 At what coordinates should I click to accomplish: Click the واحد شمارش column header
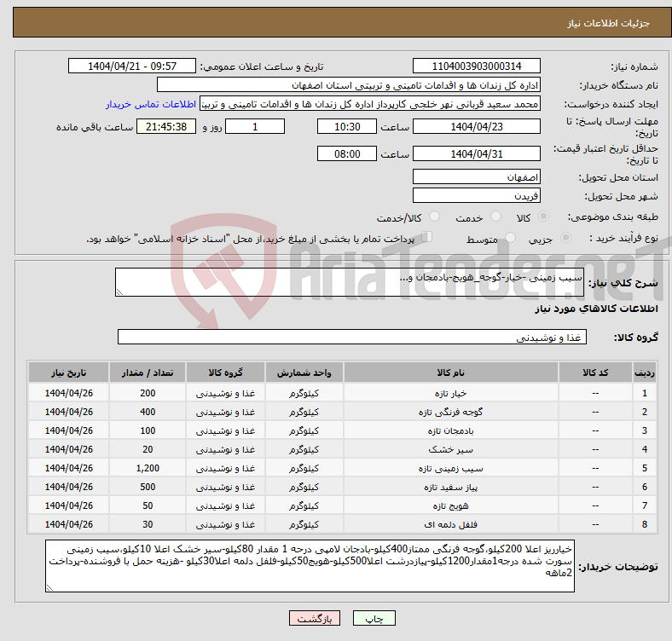[x=304, y=372]
